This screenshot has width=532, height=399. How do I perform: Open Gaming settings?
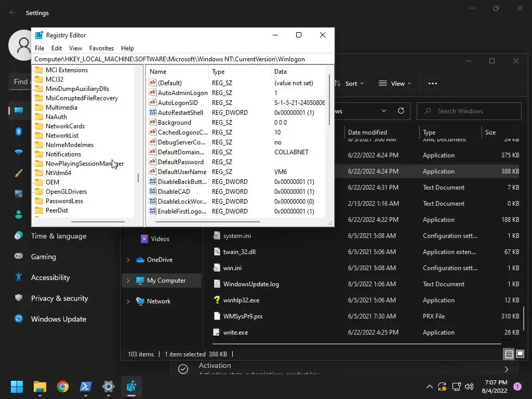pyautogui.click(x=44, y=257)
